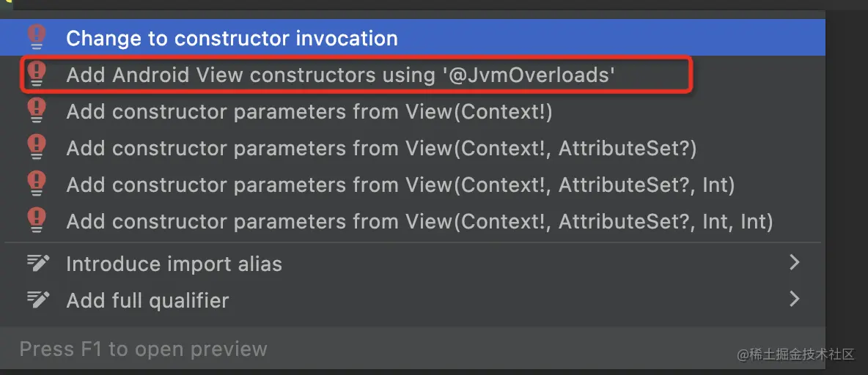Image resolution: width=868 pixels, height=375 pixels.
Task: Click the error bulb icon next to '@JvmOverloads' entry
Action: (37, 74)
